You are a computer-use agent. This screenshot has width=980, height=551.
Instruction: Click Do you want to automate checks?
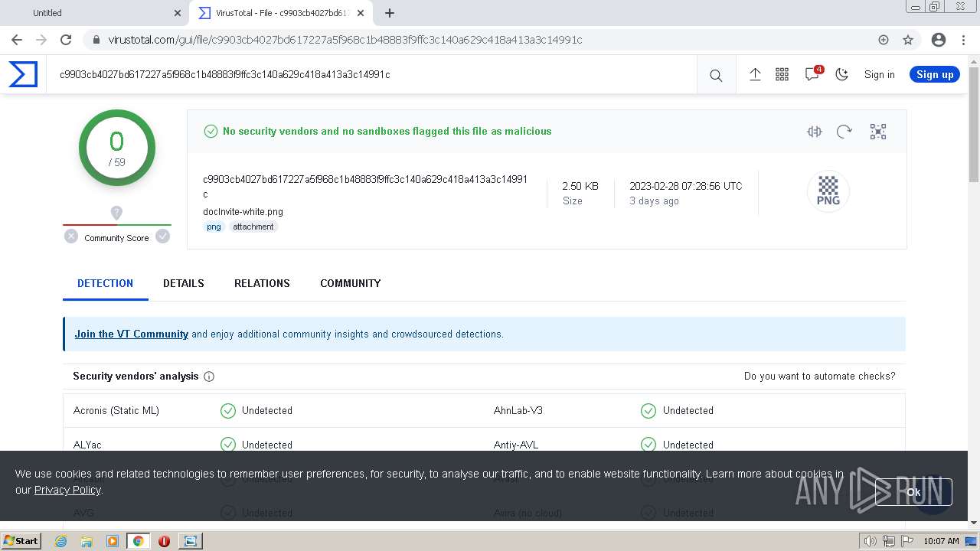[x=819, y=377]
